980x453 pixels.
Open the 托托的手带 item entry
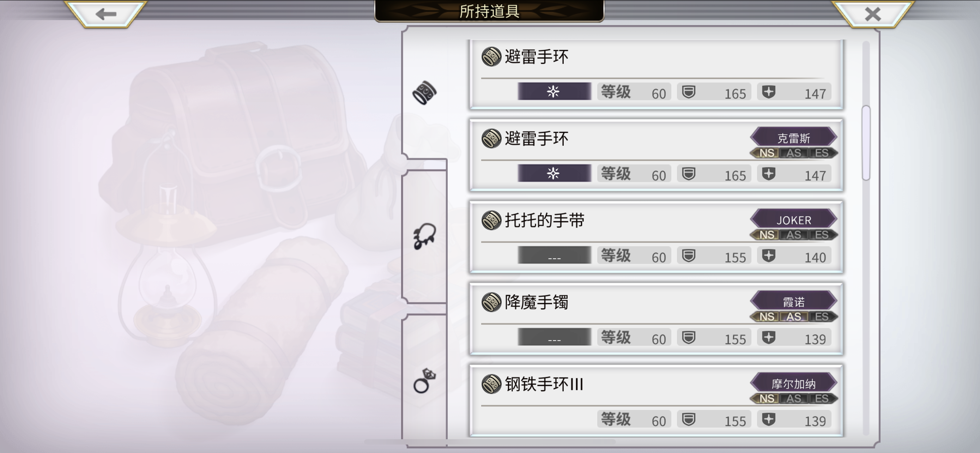[656, 237]
